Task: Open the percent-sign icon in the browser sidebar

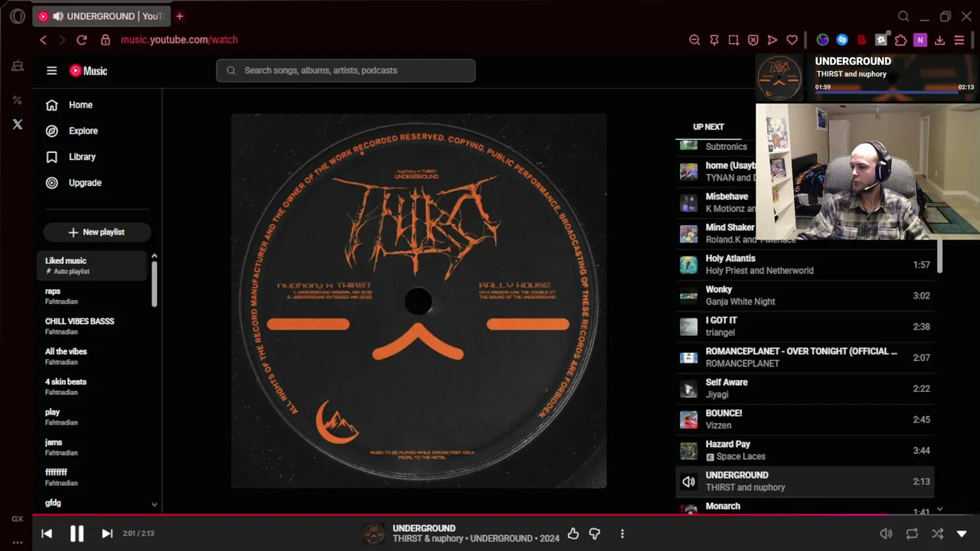Action: click(18, 100)
